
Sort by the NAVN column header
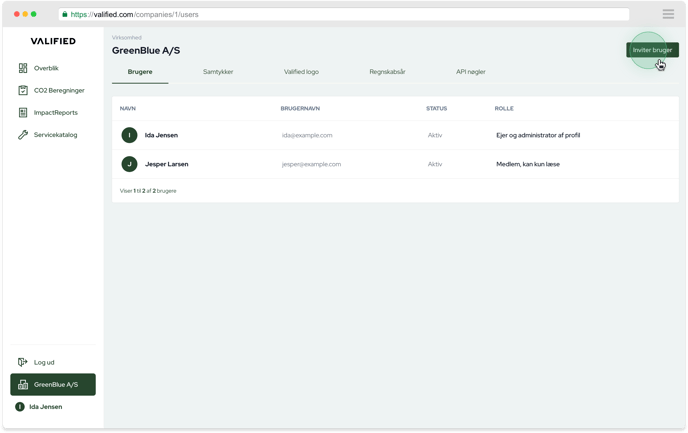[128, 108]
